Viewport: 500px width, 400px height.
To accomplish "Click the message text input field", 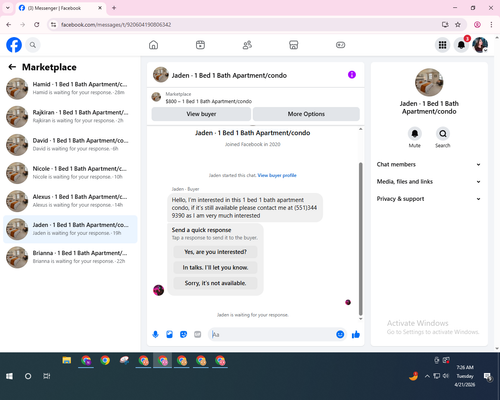I will click(273, 334).
